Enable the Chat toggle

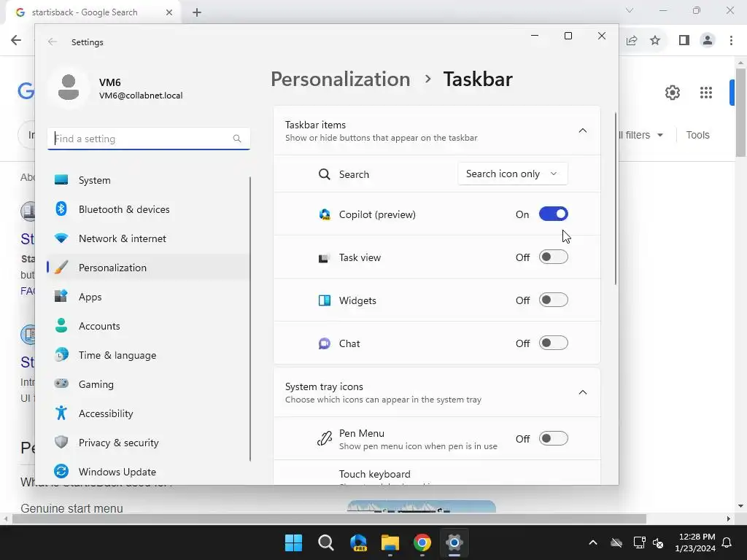point(553,343)
